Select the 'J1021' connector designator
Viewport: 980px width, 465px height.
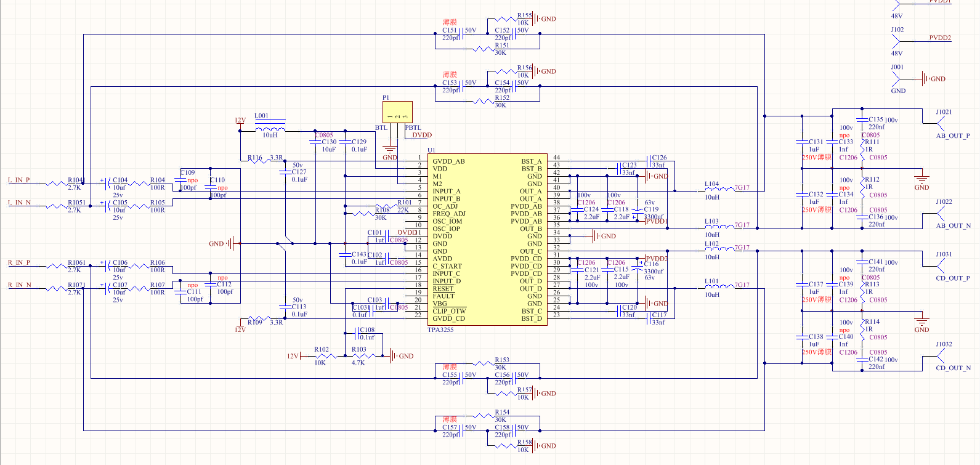tap(944, 112)
